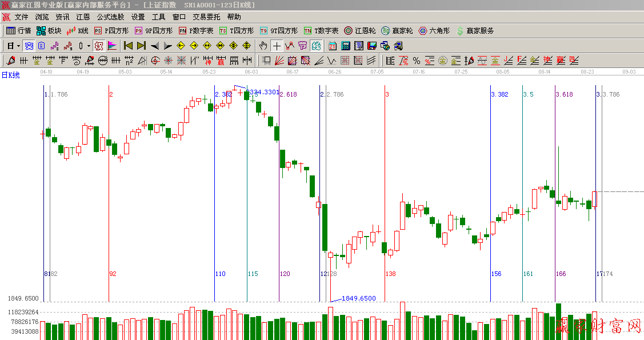Toggle the crosshair cursor button
The width and height of the screenshot is (644, 340).
277,46
